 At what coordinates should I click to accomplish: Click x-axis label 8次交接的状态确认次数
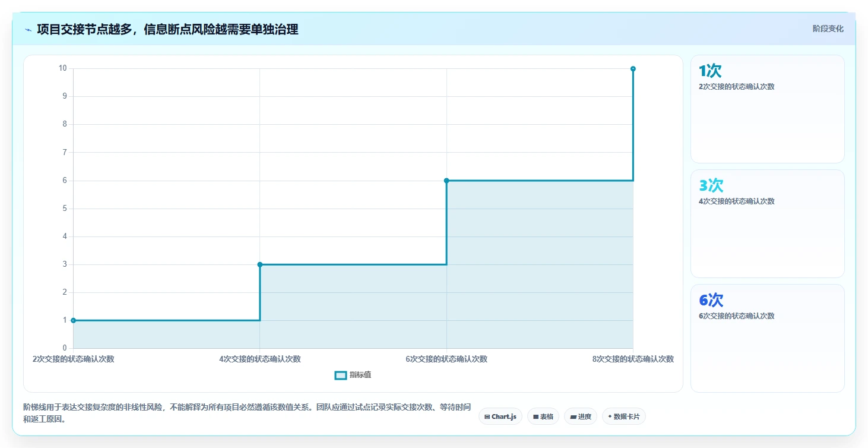pos(633,359)
